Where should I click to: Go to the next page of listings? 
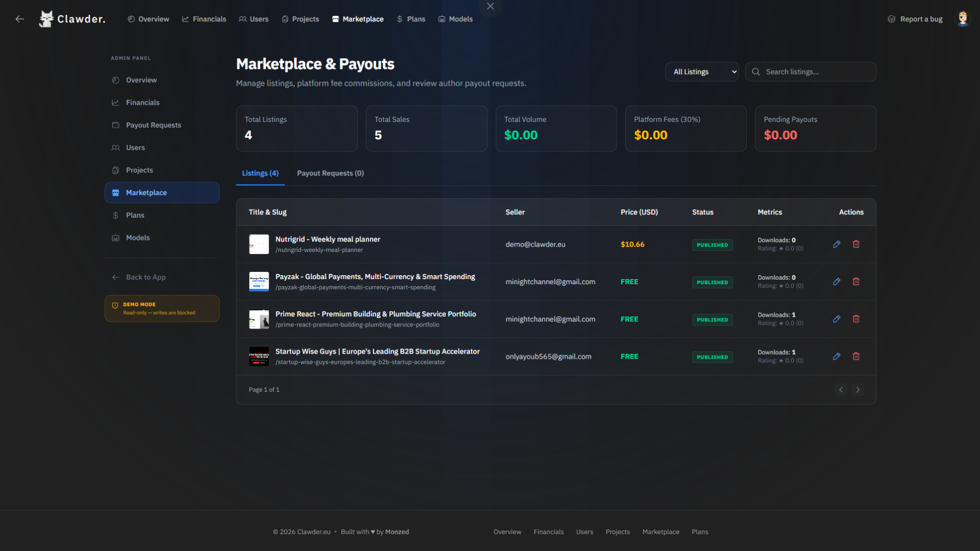pos(858,390)
